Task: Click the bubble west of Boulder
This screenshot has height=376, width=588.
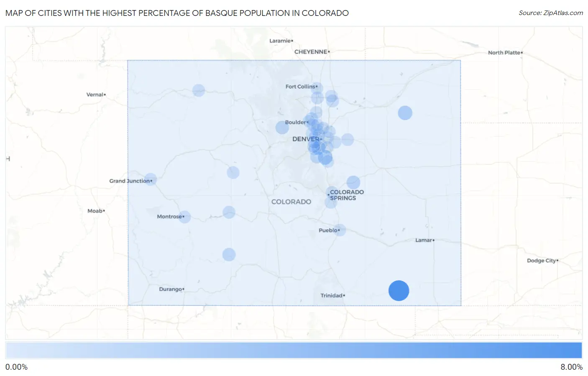Action: pos(282,128)
